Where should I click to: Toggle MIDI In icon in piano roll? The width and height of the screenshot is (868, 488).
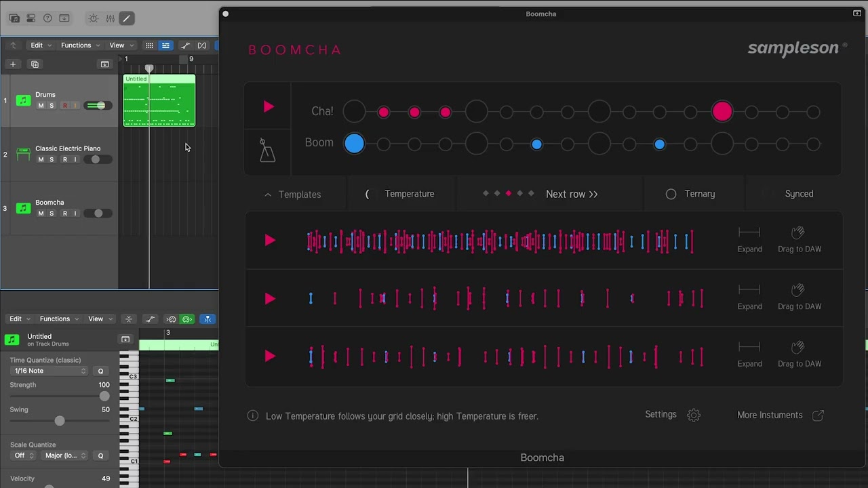coord(171,319)
